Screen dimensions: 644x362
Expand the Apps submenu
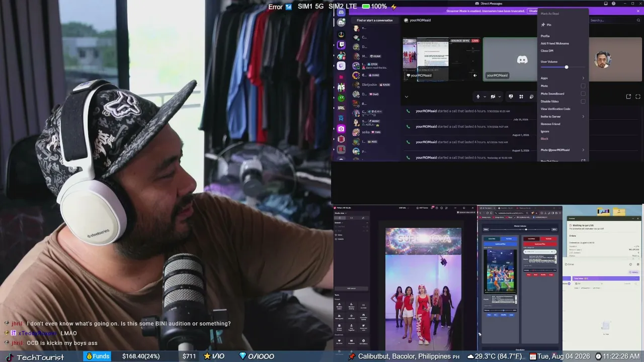click(562, 78)
